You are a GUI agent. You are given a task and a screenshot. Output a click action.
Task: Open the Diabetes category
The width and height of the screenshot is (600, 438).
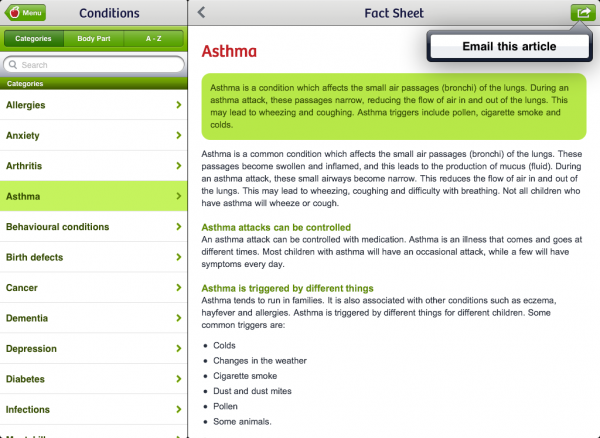pos(94,379)
